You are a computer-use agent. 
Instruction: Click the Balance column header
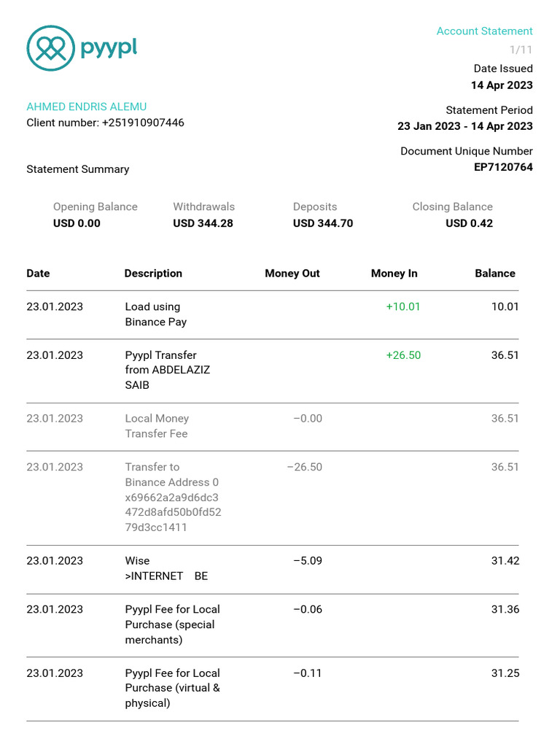pos(494,274)
